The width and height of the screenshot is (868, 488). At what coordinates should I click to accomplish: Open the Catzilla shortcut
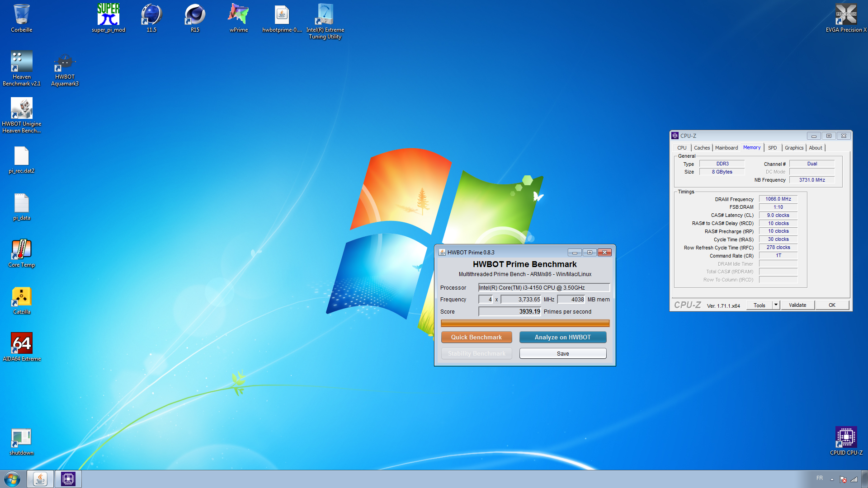click(x=21, y=300)
